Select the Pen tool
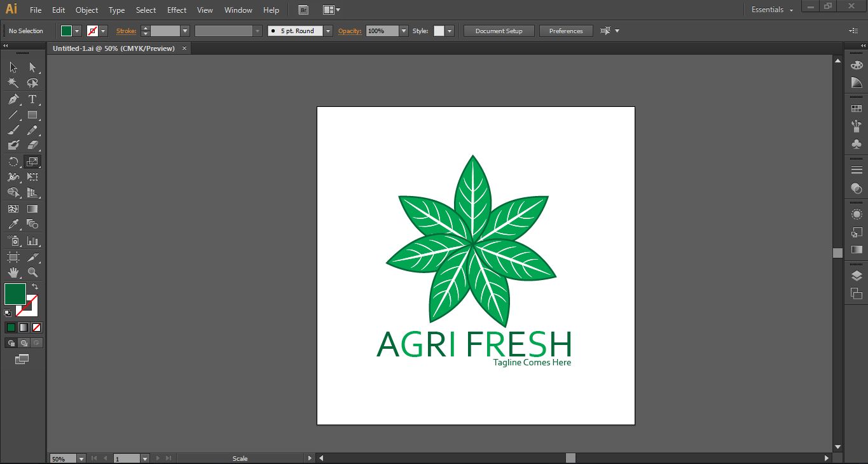This screenshot has height=464, width=868. [x=13, y=99]
